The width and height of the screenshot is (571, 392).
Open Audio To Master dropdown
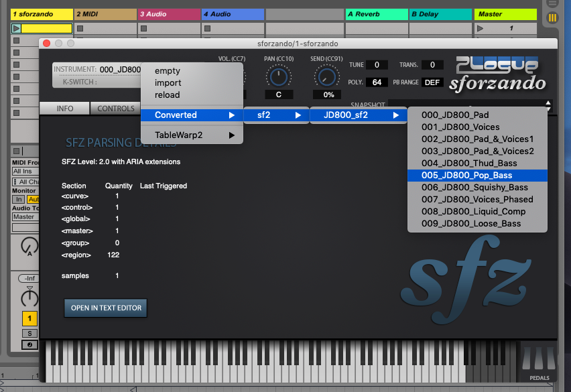click(25, 217)
